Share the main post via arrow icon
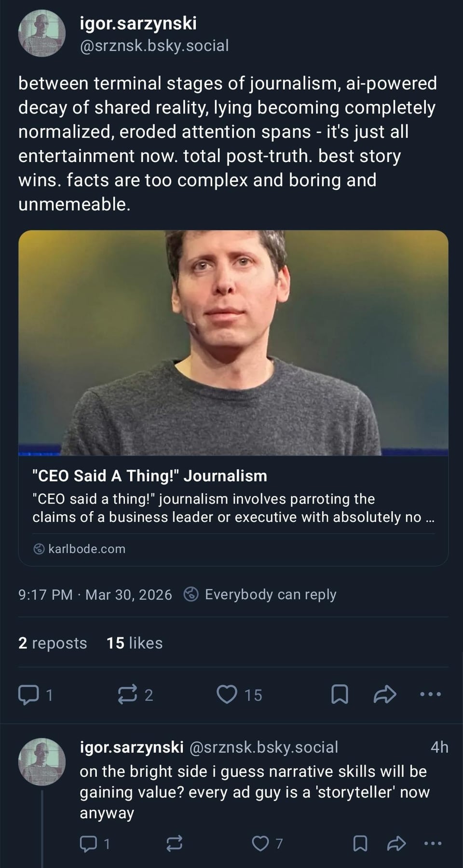This screenshot has height=868, width=463. pos(385,694)
